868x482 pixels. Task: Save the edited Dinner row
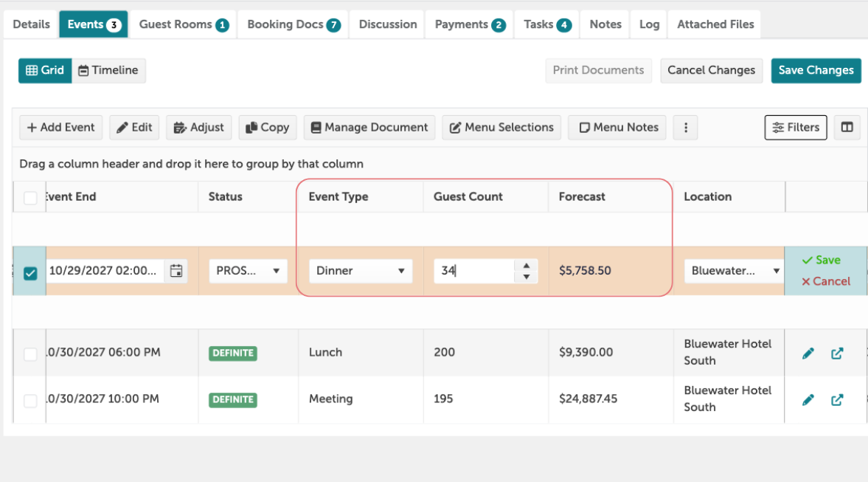pyautogui.click(x=822, y=261)
